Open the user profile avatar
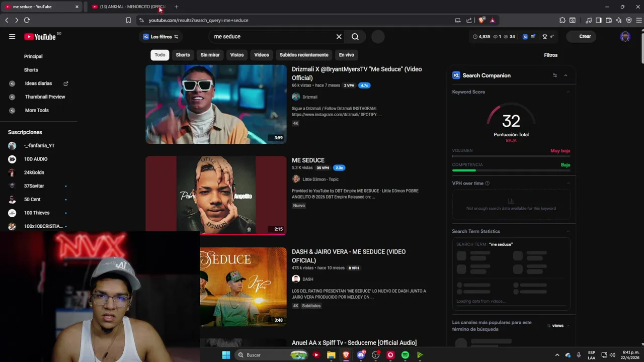Viewport: 644px width, 362px height. tap(625, 37)
